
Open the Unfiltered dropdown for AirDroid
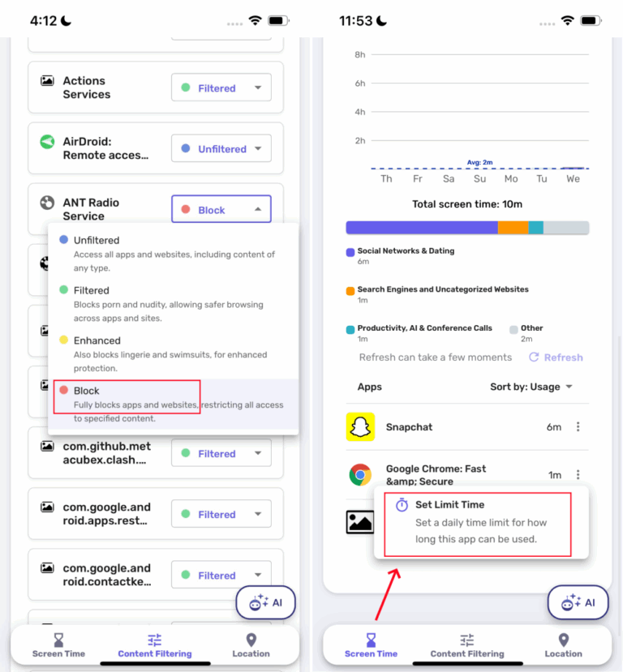pos(221,148)
